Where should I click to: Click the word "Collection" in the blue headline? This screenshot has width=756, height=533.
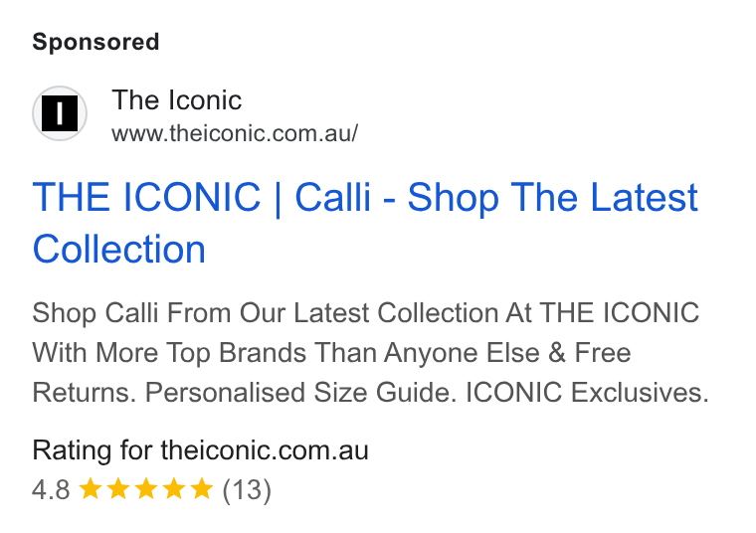point(119,250)
